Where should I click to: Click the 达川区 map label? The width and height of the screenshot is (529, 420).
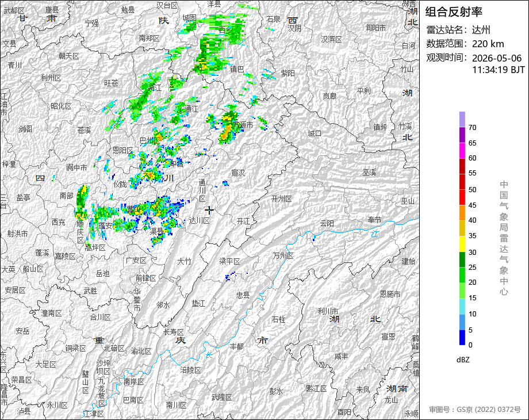tap(199, 221)
